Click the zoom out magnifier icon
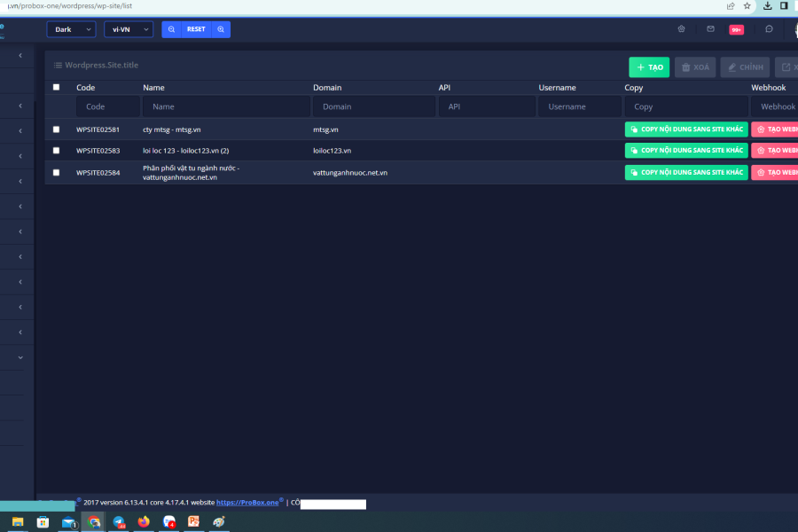 (x=171, y=29)
